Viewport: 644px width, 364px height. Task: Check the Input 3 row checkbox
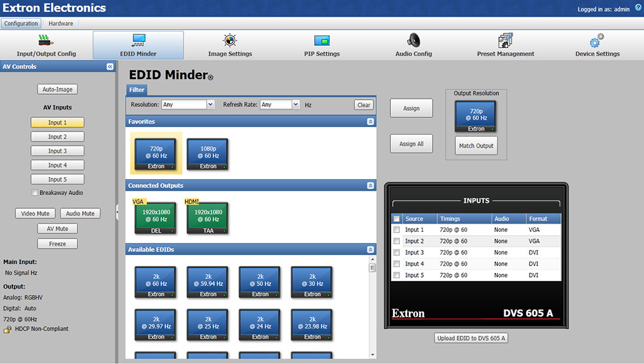396,253
